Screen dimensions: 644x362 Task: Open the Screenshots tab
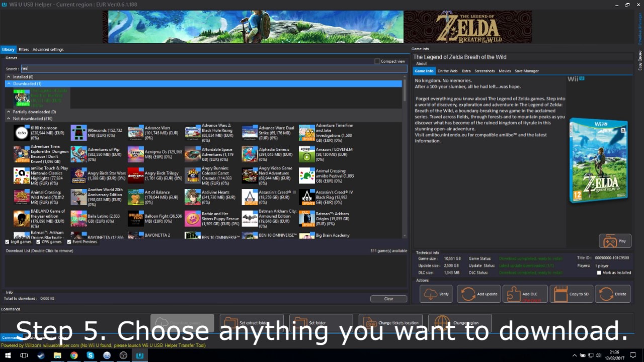(485, 71)
